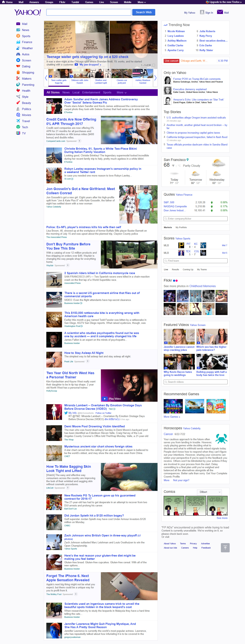Select the All Stories tab
This screenshot has height=644, width=245.
[x=53, y=92]
